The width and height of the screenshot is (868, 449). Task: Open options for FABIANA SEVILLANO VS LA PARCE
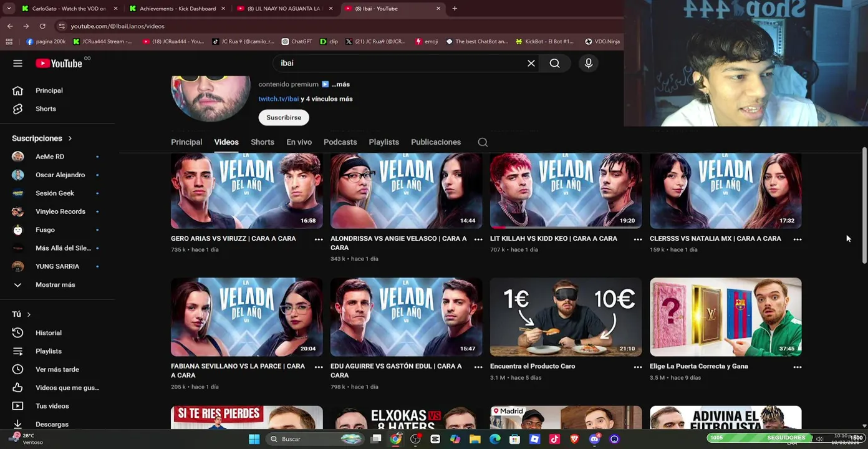(x=319, y=367)
